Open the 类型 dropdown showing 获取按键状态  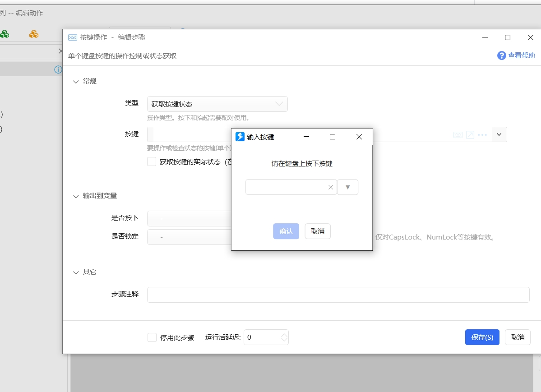[x=217, y=104]
